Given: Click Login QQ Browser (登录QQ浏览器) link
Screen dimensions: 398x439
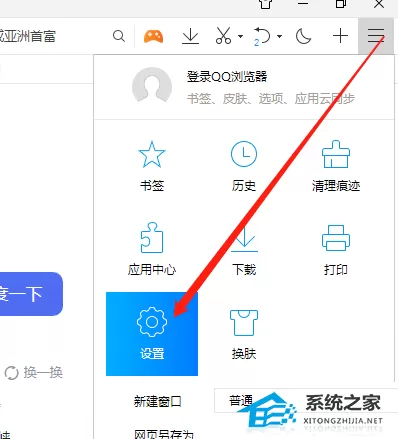Looking at the screenshot, I should pos(227,77).
